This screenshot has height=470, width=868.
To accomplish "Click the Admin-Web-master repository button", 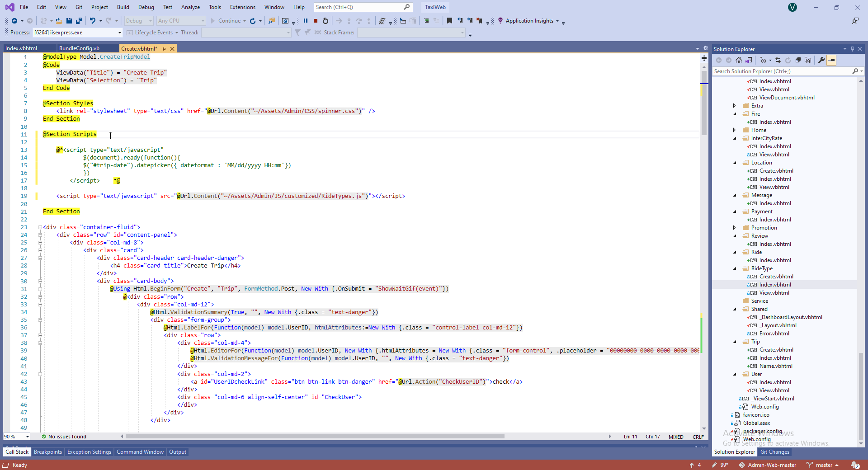I will [x=768, y=465].
